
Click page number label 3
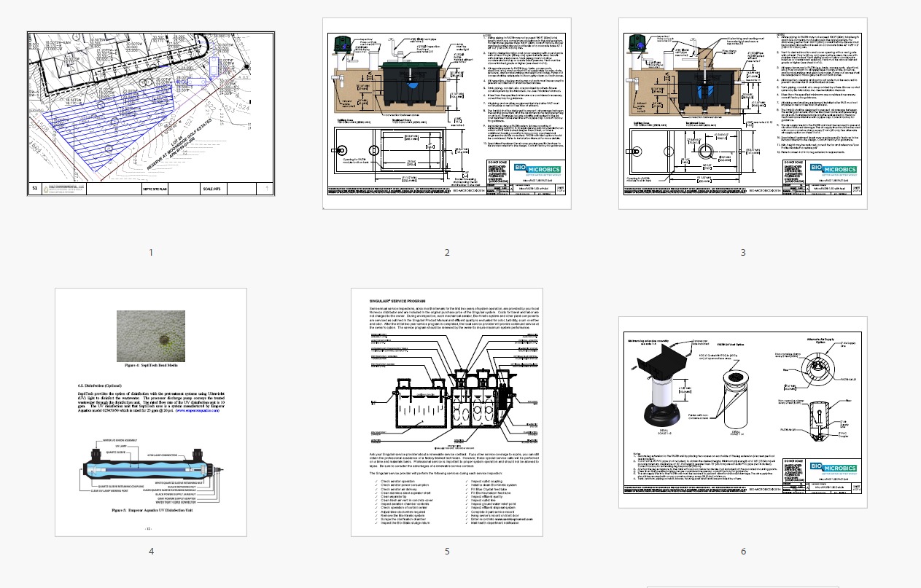point(743,253)
